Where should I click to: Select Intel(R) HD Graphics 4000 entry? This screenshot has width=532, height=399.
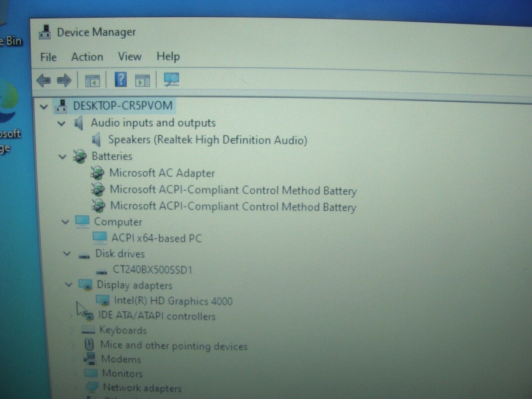tap(173, 301)
